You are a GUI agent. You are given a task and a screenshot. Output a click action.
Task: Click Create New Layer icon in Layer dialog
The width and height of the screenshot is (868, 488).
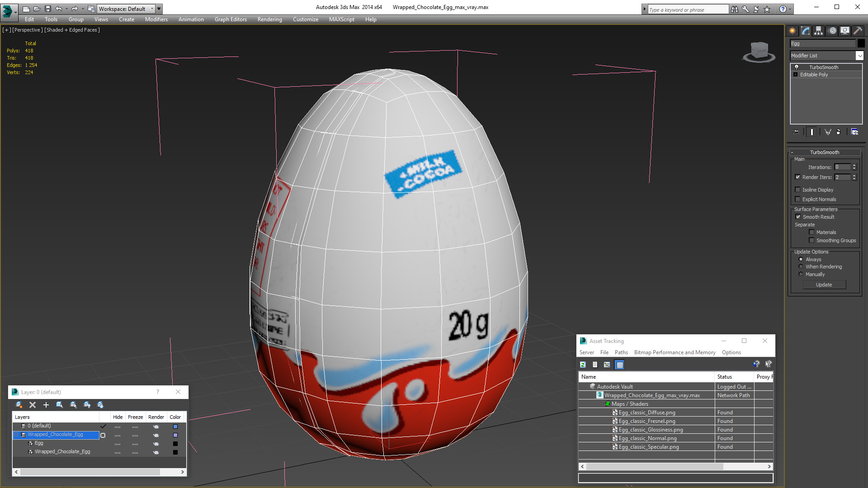pyautogui.click(x=19, y=405)
